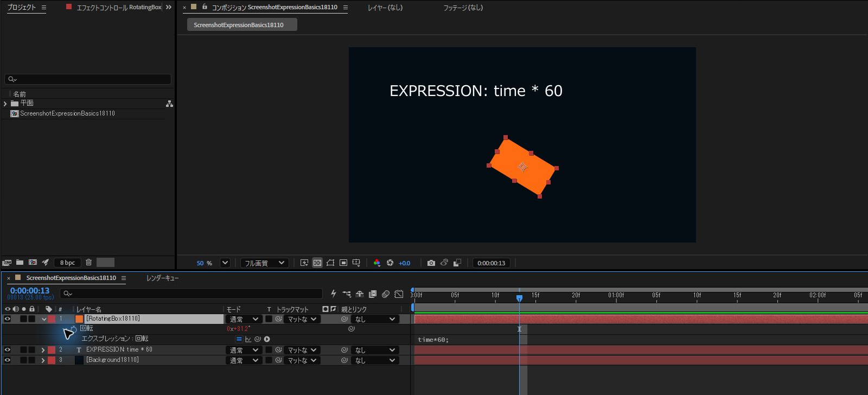Click the viewer timecode 0:00:00:13 button
The image size is (868, 395).
tap(492, 263)
